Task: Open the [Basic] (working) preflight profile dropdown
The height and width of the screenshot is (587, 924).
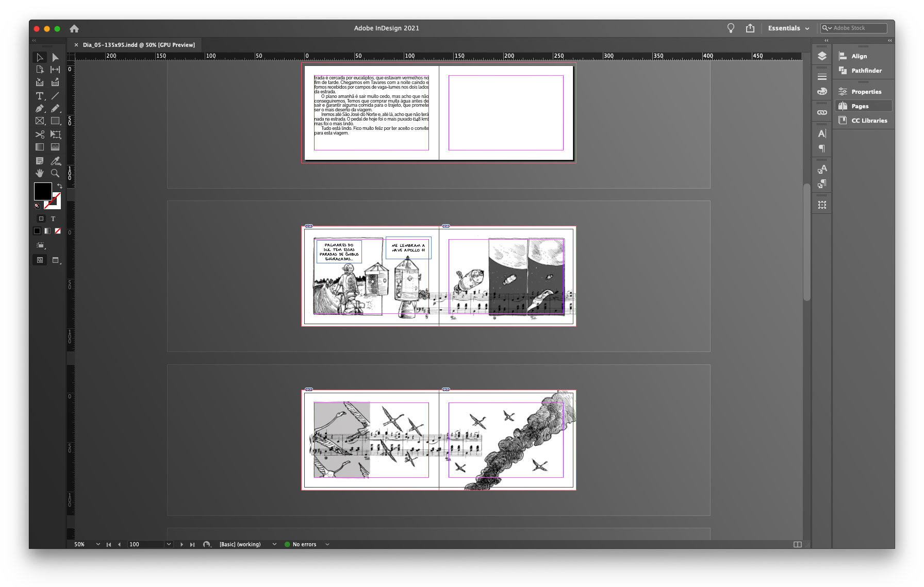Action: click(x=274, y=544)
